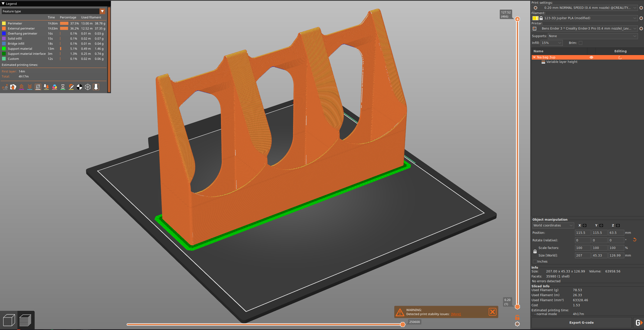This screenshot has width=644, height=330.
Task: Toggle seams broken-link icon in legend
Action: pyautogui.click(x=38, y=87)
